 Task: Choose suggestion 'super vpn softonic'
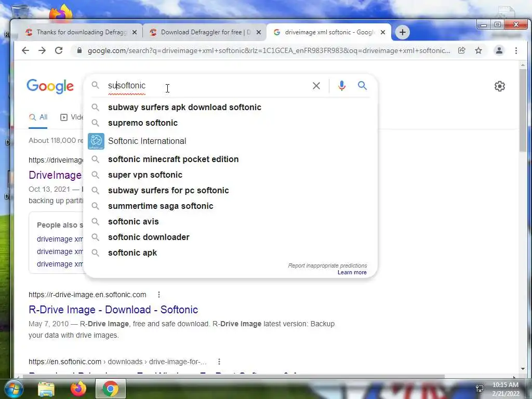coord(230,175)
